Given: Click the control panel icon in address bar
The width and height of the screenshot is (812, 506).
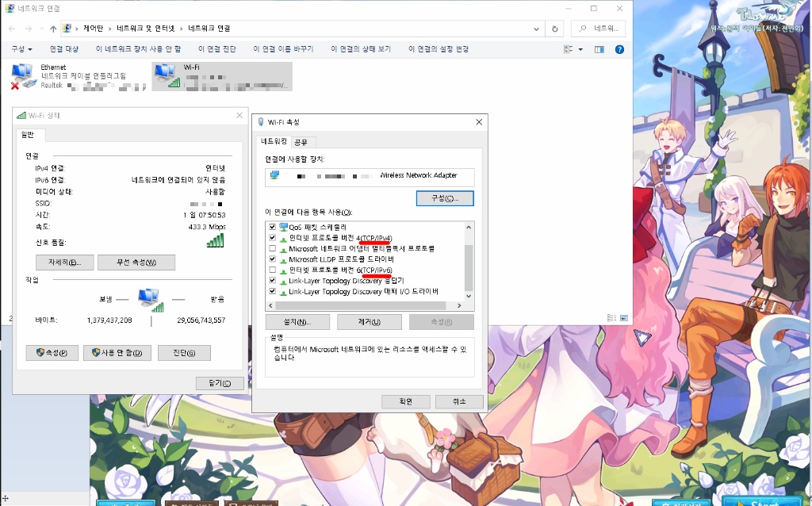Looking at the screenshot, I should tap(67, 29).
